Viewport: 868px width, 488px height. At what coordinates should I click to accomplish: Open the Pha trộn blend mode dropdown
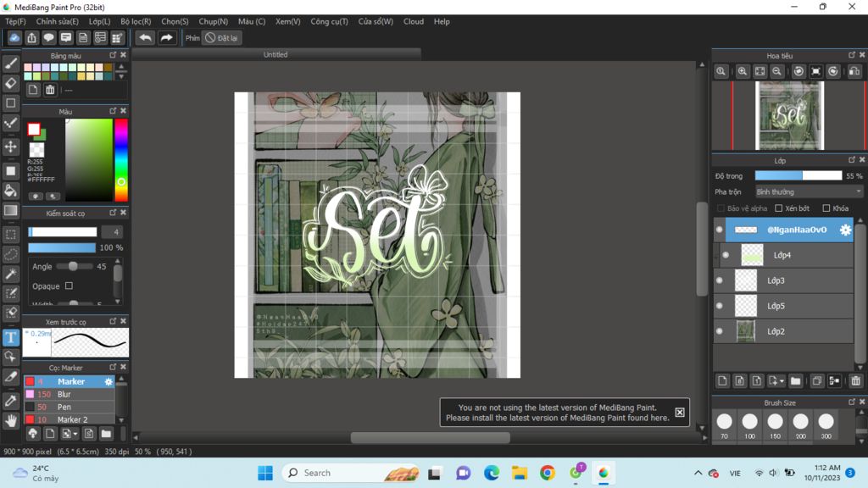(x=809, y=192)
